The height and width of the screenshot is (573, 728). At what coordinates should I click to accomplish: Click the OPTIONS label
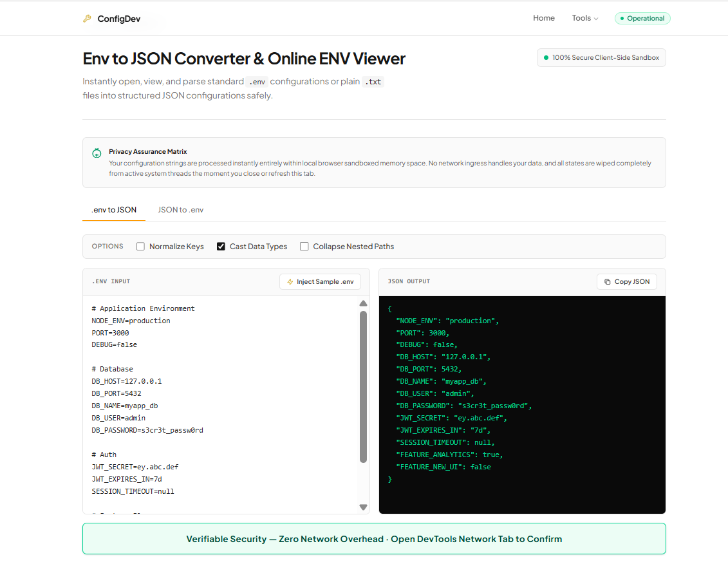(x=107, y=246)
